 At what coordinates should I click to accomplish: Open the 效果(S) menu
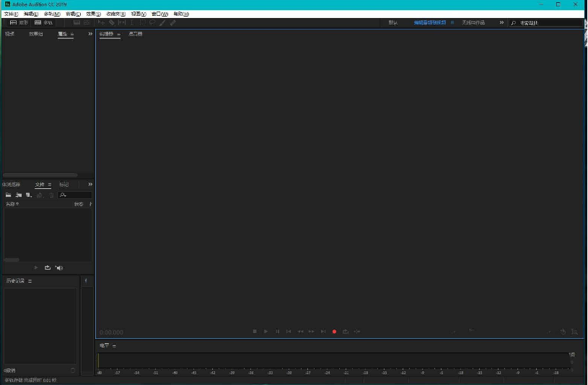(x=93, y=14)
